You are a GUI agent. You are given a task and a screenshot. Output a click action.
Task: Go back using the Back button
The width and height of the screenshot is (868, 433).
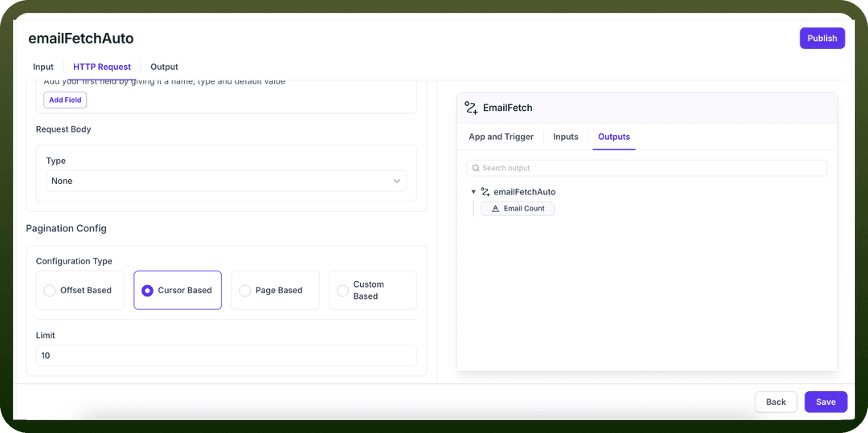click(776, 402)
